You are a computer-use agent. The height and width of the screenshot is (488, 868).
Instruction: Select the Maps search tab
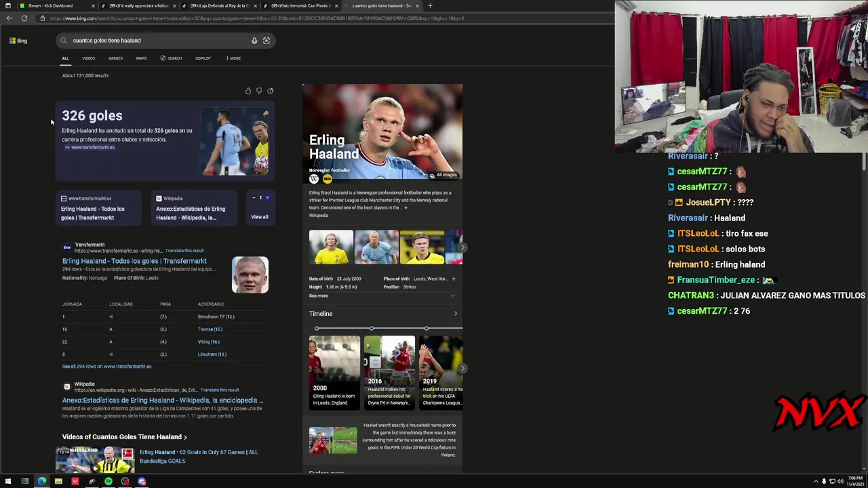(141, 58)
